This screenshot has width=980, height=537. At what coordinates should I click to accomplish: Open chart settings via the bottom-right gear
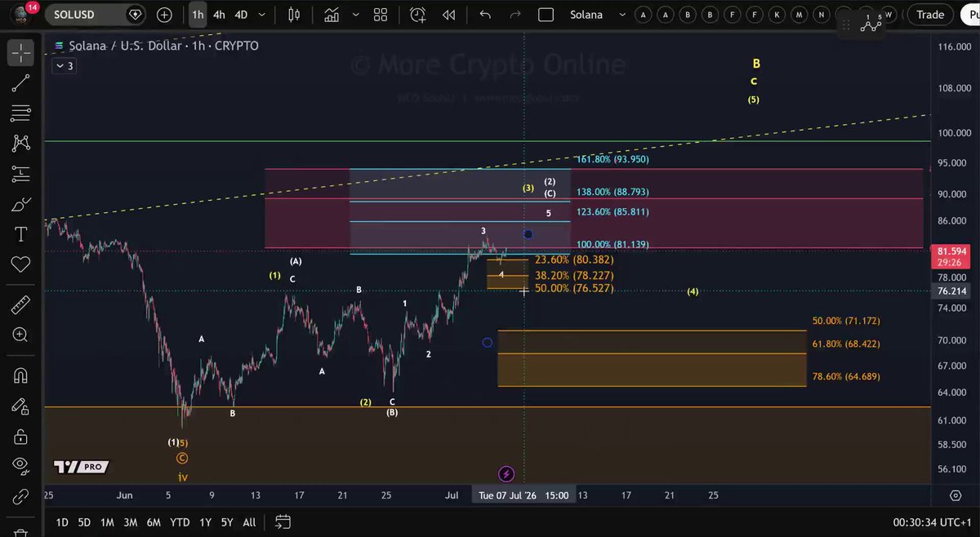(x=955, y=495)
